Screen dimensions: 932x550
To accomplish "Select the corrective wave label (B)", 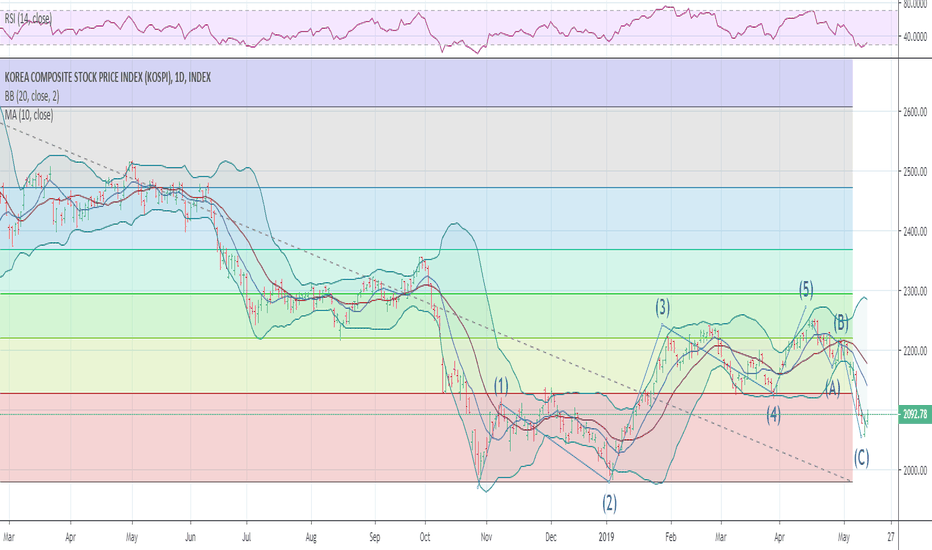I will pyautogui.click(x=840, y=323).
